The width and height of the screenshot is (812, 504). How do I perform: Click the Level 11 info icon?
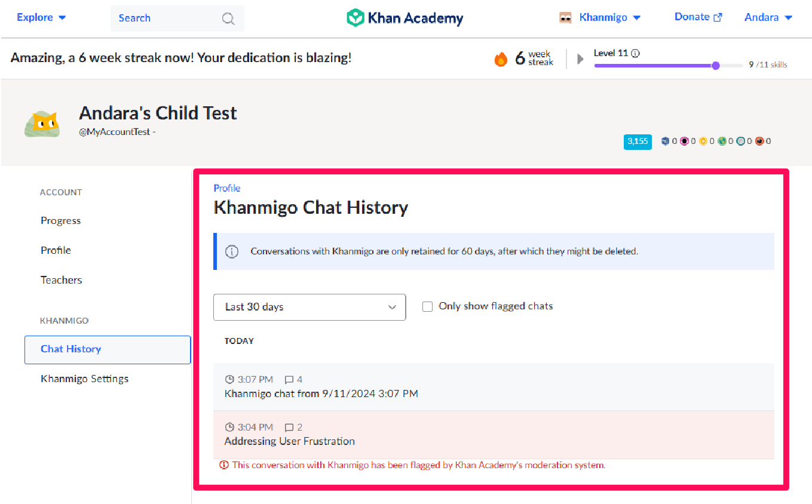click(635, 53)
